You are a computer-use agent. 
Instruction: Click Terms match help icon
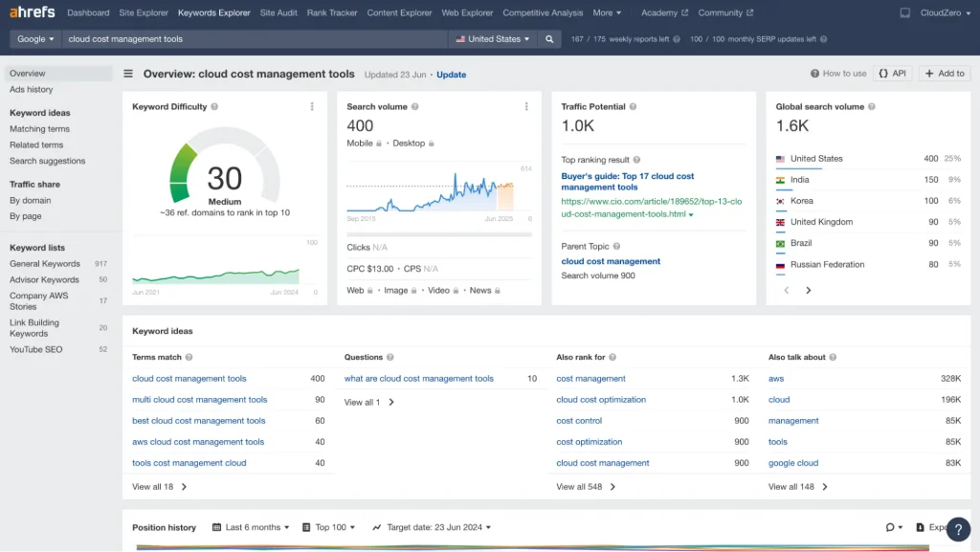(x=189, y=357)
